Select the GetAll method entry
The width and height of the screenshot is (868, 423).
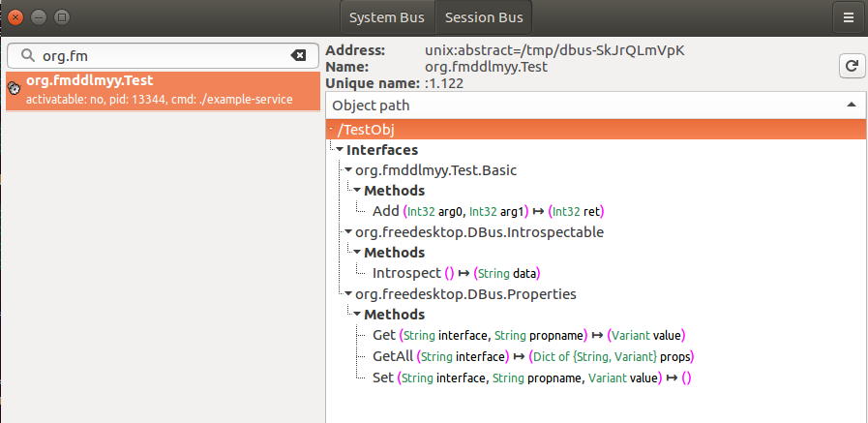[392, 356]
